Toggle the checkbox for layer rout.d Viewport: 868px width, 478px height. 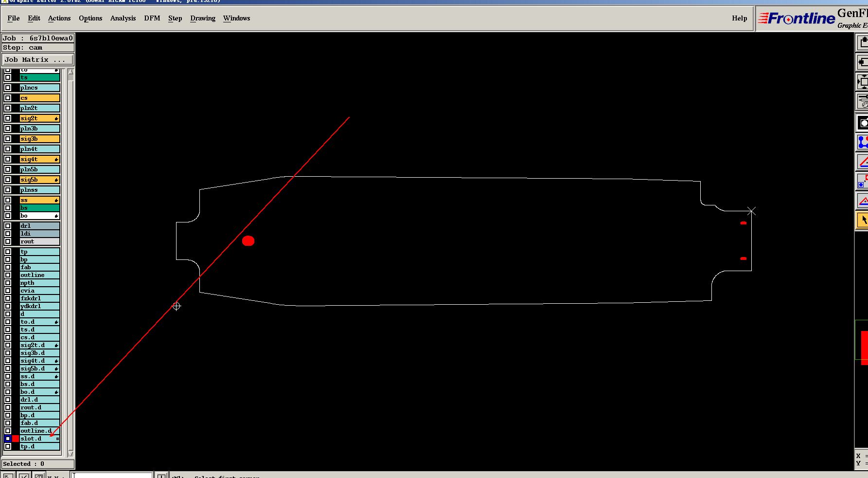(8, 407)
